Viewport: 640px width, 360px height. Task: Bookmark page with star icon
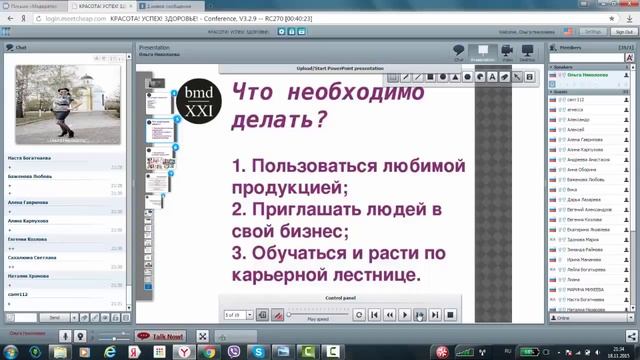[611, 18]
